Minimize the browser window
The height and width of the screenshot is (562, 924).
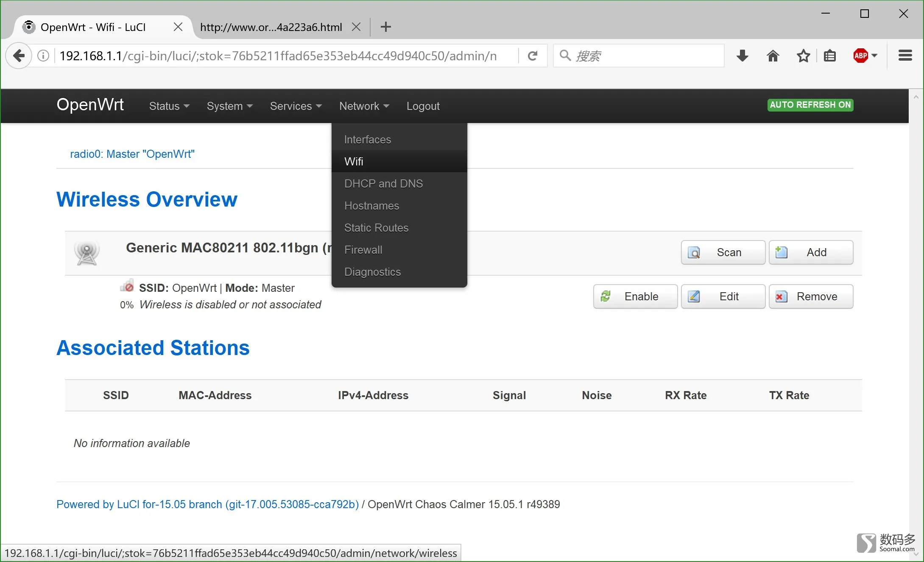point(825,14)
